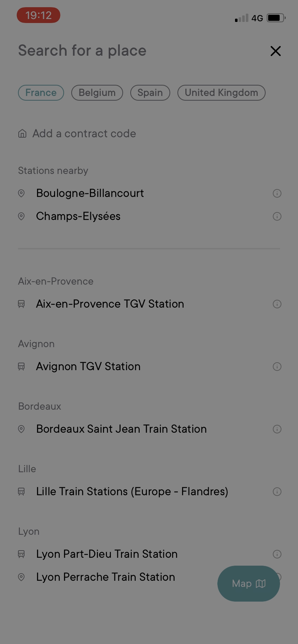Click the train icon beside Avignon TGV Station
The height and width of the screenshot is (644, 298).
click(x=22, y=367)
